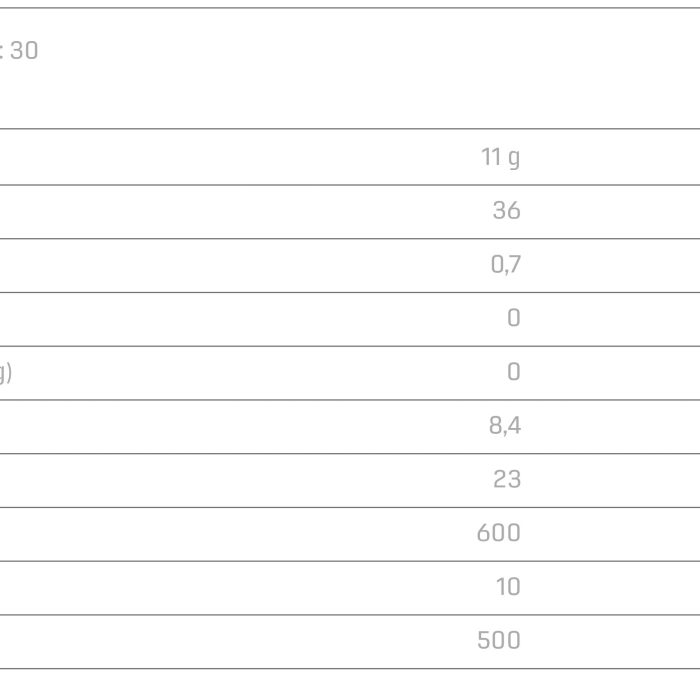The image size is (700, 700).
Task: Select the "600" value cell
Action: 499,533
